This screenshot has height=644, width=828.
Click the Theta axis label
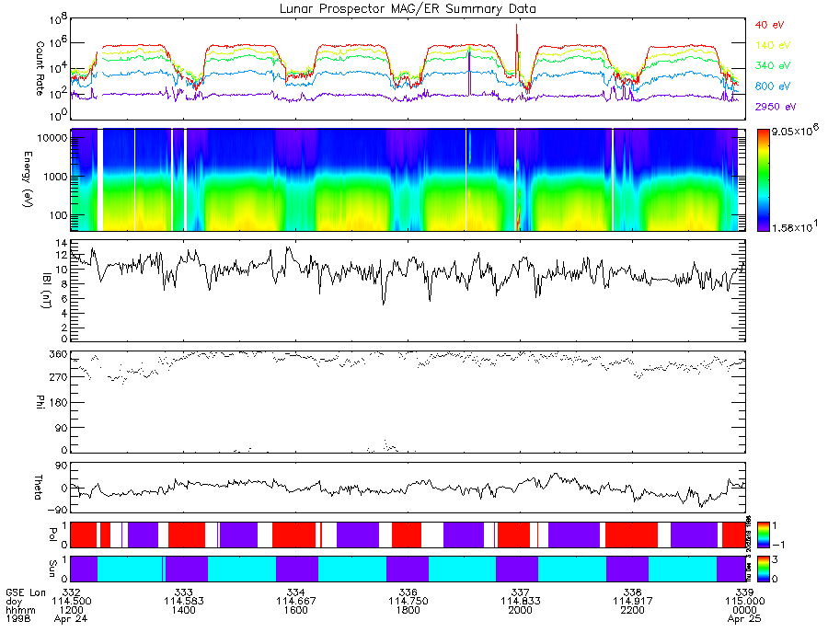(39, 488)
